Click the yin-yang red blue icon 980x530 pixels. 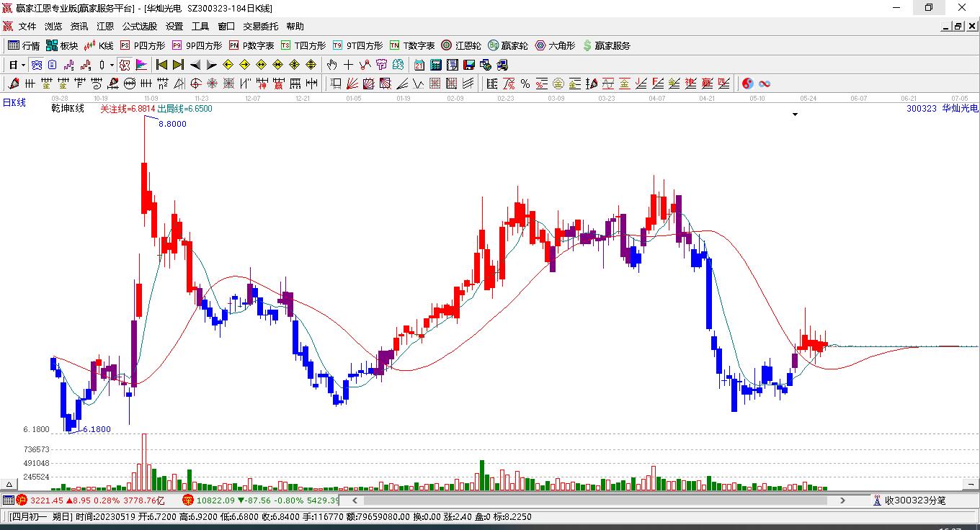click(748, 84)
